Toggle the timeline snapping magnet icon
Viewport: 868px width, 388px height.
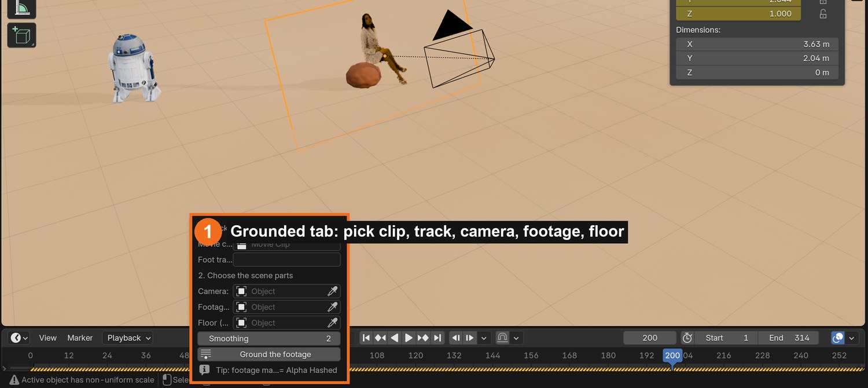[502, 338]
